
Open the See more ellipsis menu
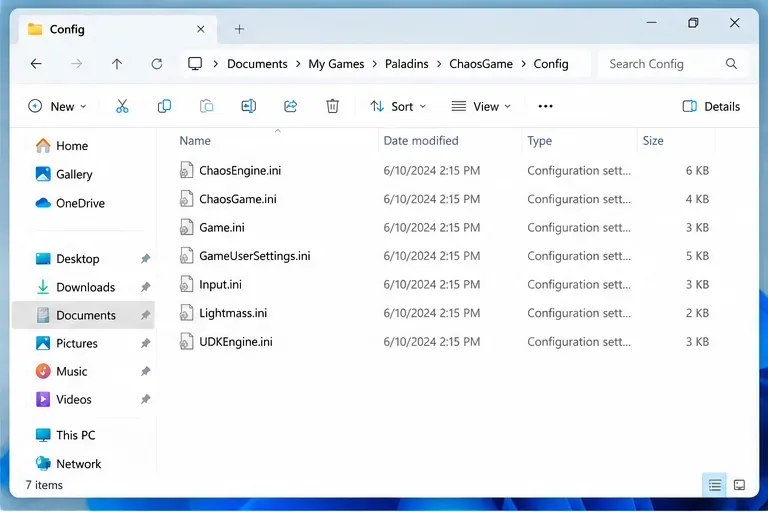click(x=545, y=106)
